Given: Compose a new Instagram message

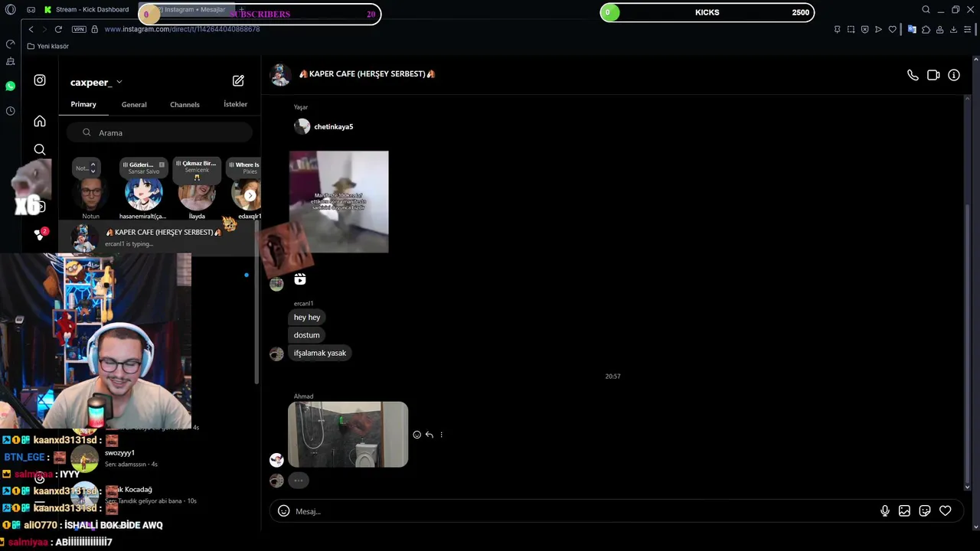Looking at the screenshot, I should click(238, 80).
